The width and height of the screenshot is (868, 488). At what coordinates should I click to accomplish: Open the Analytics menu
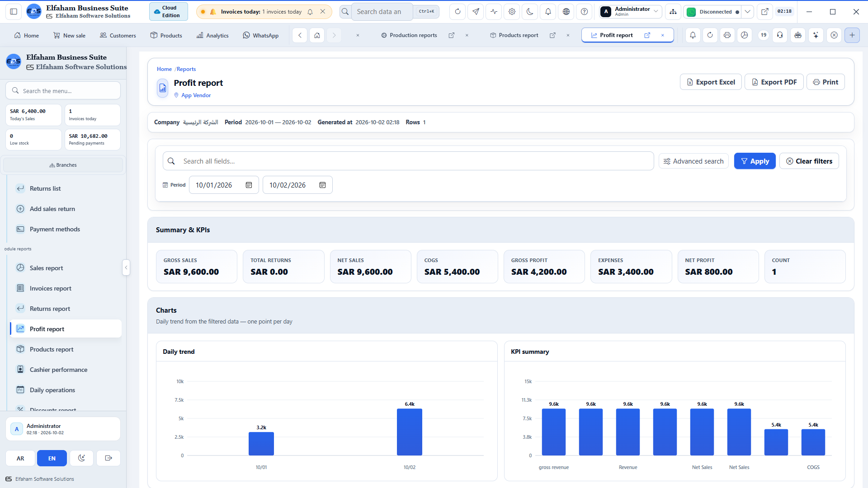tap(212, 35)
